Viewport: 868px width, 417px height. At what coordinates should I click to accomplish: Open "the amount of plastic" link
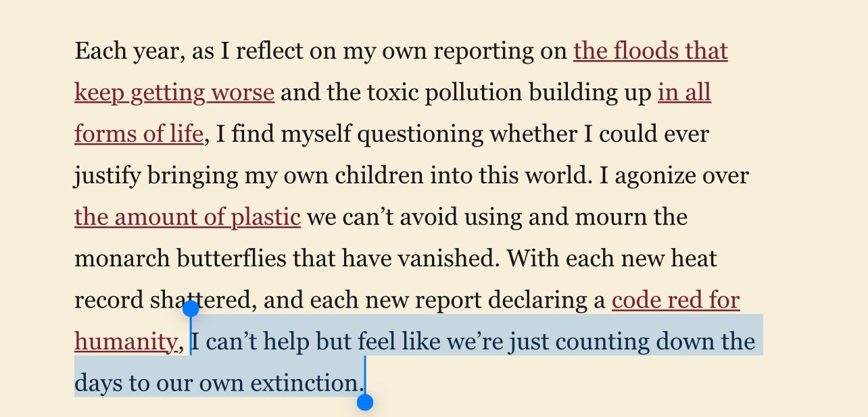187,218
